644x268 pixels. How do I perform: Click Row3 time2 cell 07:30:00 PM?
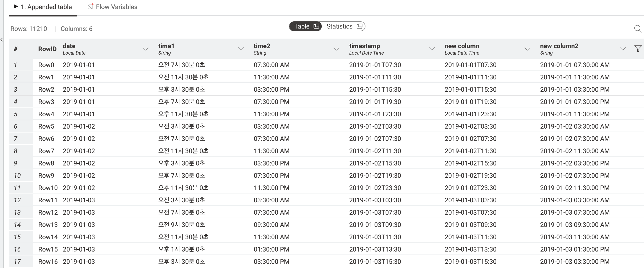[271, 102]
